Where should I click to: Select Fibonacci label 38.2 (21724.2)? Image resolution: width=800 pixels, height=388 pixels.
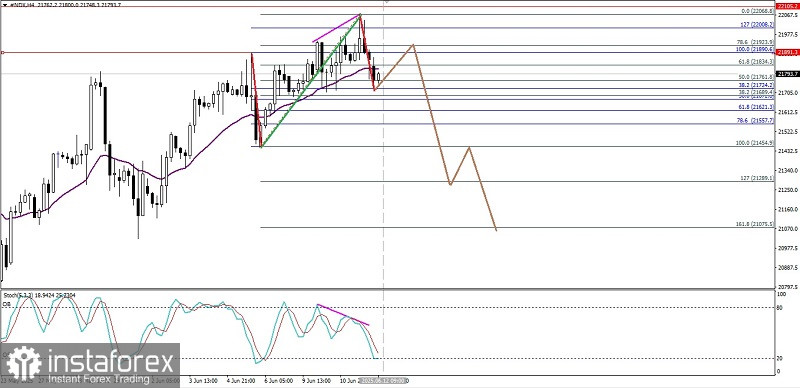756,85
